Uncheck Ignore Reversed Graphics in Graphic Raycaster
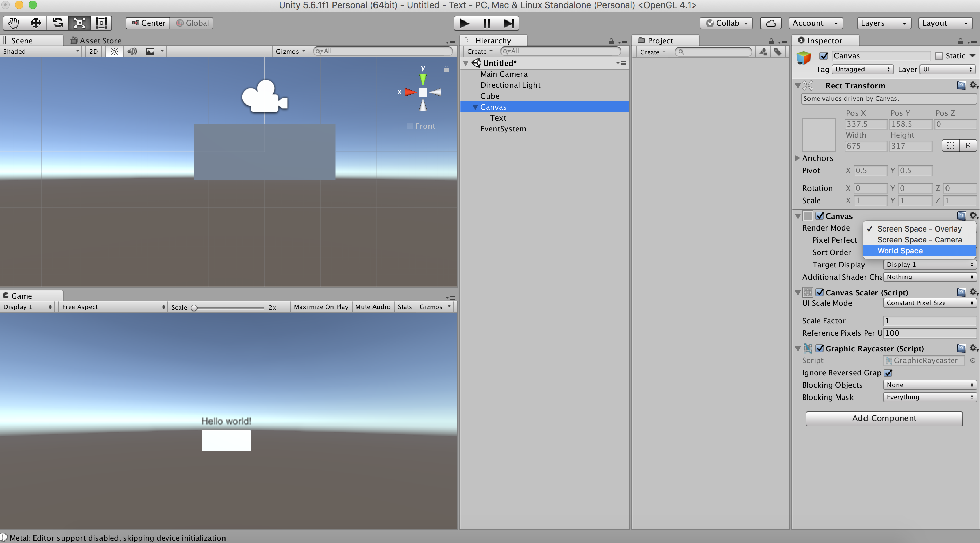 pos(889,373)
